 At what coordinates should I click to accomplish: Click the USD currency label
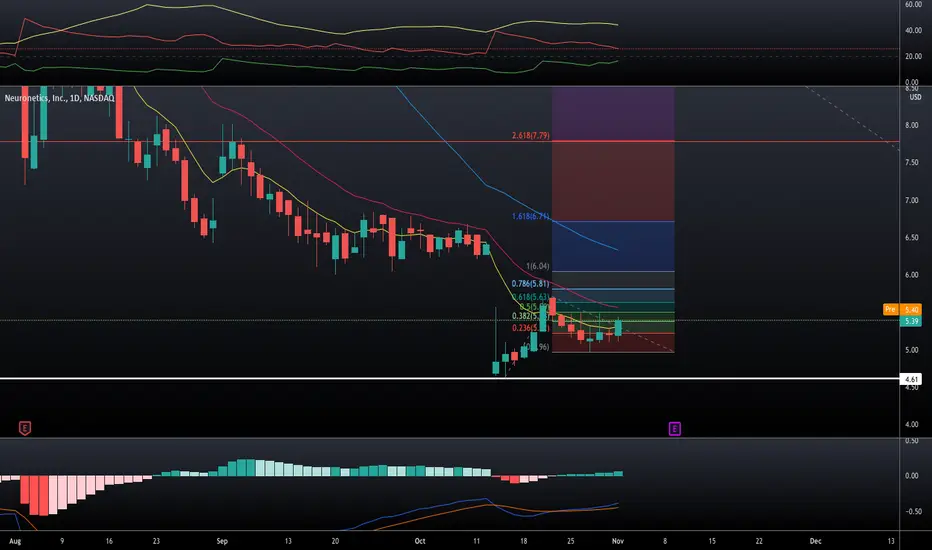pos(915,97)
